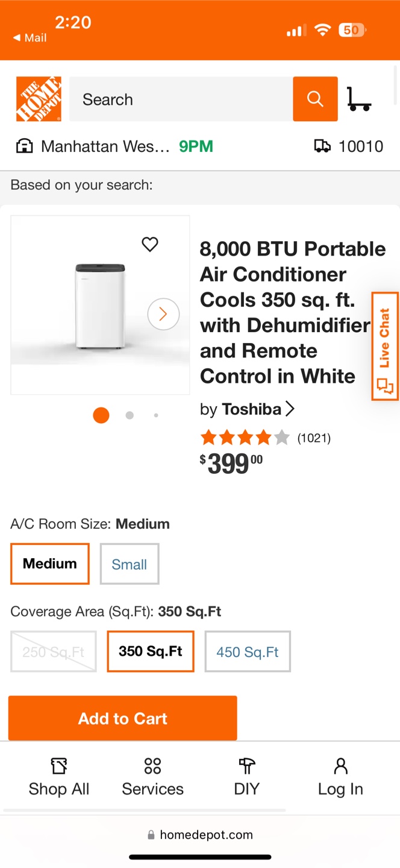Select the Medium room size option

tap(50, 564)
